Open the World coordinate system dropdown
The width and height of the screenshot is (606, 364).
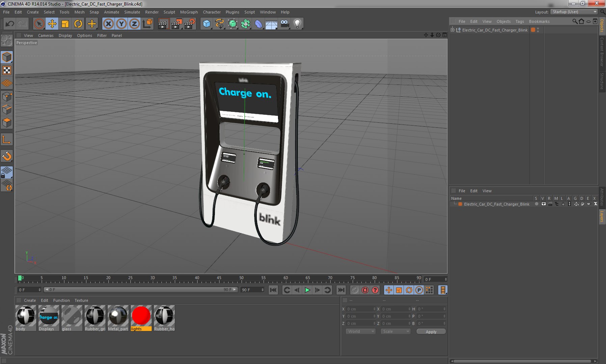360,332
